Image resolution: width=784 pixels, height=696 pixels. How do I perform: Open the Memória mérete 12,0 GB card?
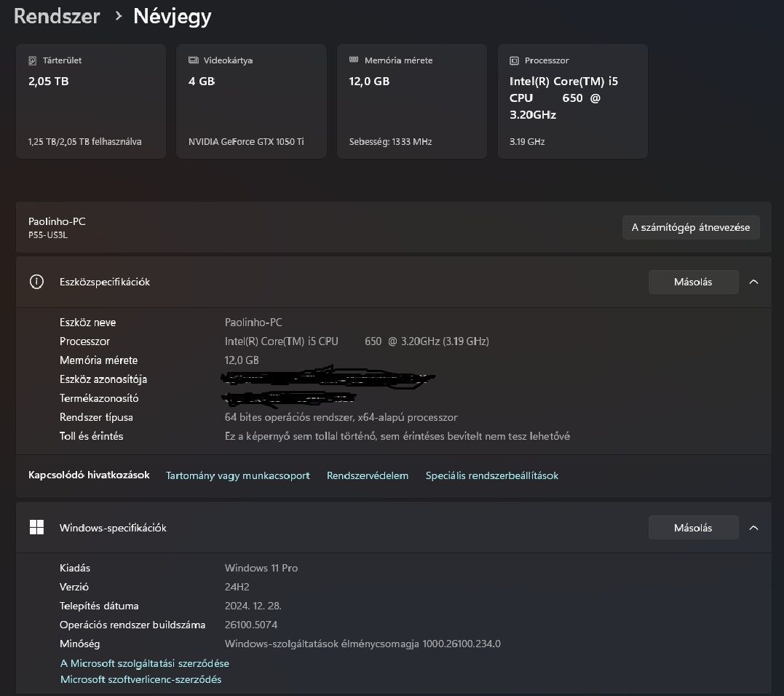(x=412, y=101)
